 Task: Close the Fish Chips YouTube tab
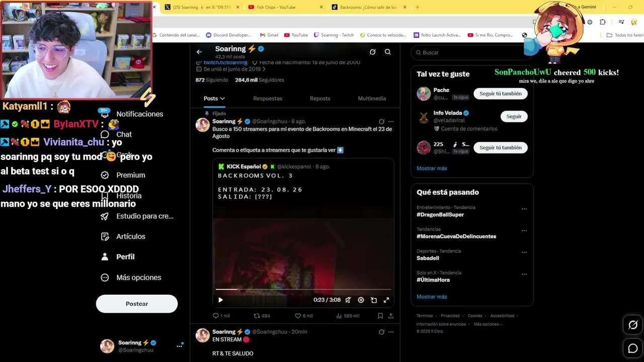tap(321, 7)
